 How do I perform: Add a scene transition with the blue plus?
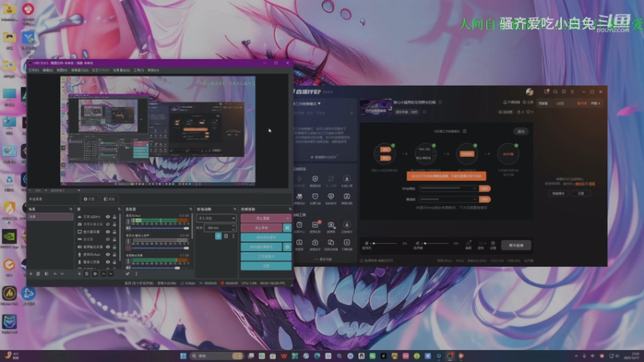tap(218, 236)
